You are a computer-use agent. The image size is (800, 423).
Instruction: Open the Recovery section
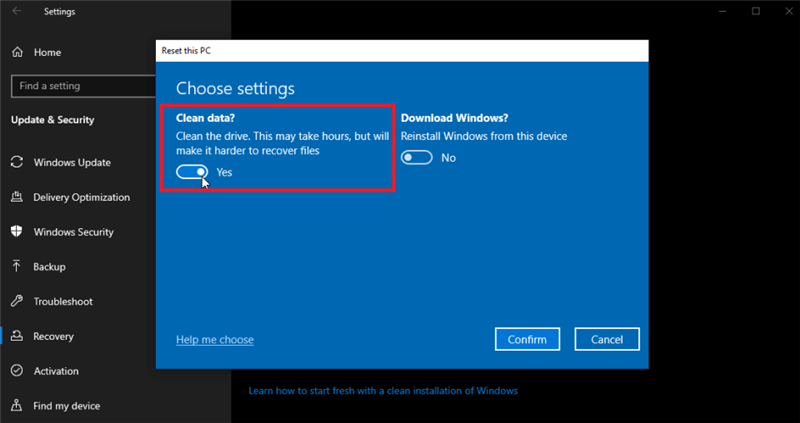point(54,336)
